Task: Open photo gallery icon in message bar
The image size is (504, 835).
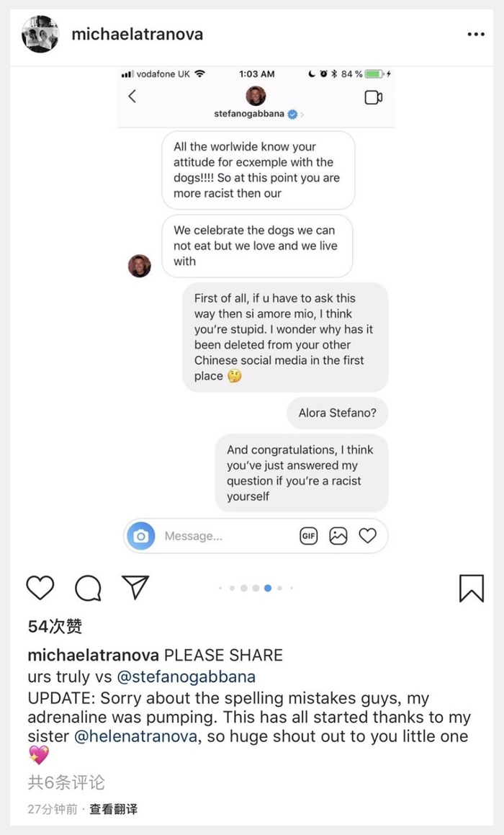Action: tap(338, 536)
